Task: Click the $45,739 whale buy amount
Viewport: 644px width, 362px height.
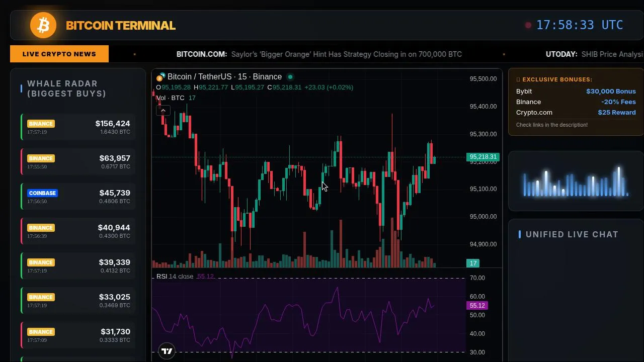Action: point(115,193)
